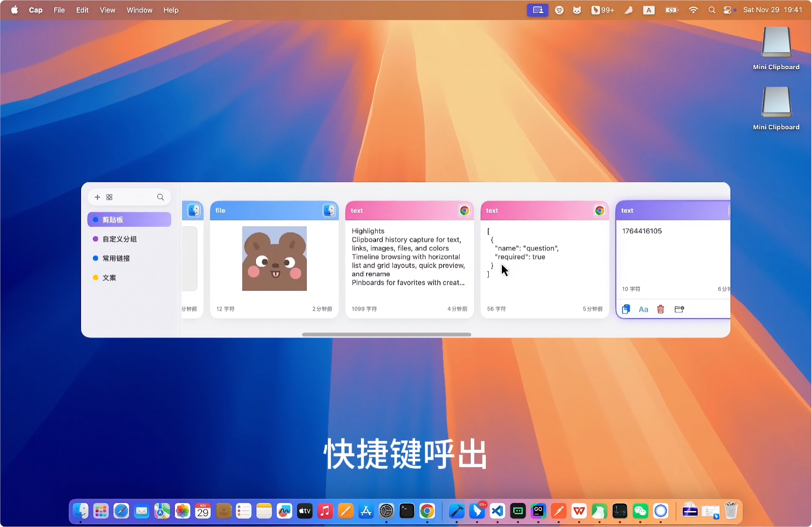Screen dimensions: 812x527
Task: Click the horizontal scrollbar below the cards
Action: (x=386, y=334)
